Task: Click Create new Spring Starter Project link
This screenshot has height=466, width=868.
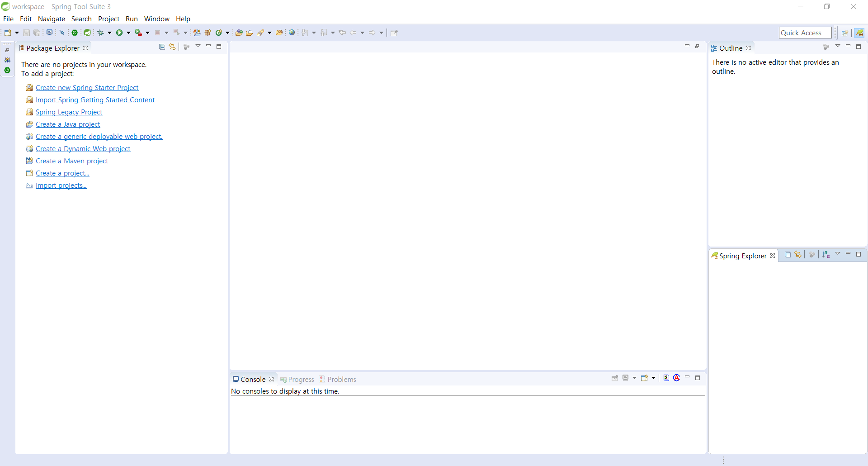Action: pos(87,88)
